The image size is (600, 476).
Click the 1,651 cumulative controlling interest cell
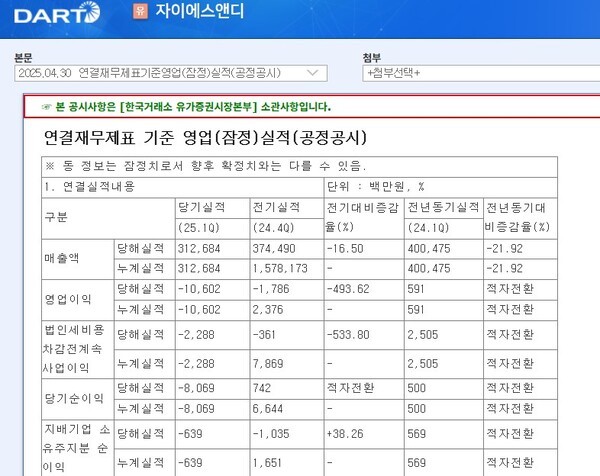point(287,463)
